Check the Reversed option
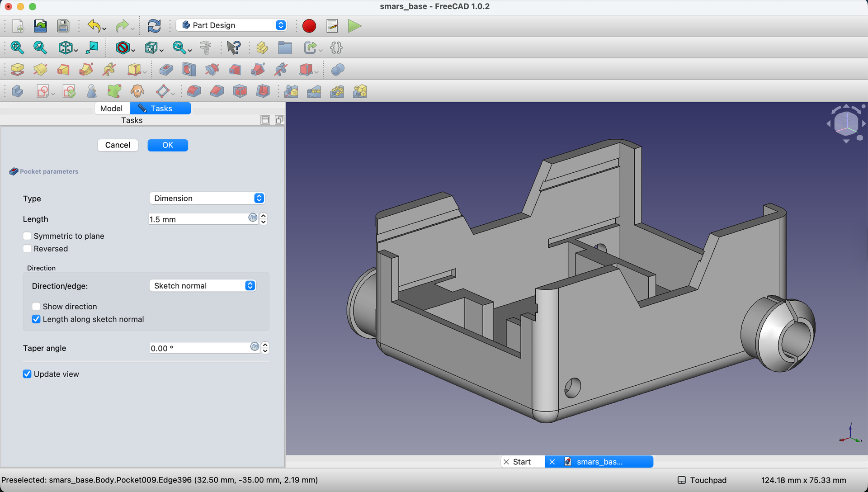The height and width of the screenshot is (492, 868). click(27, 249)
